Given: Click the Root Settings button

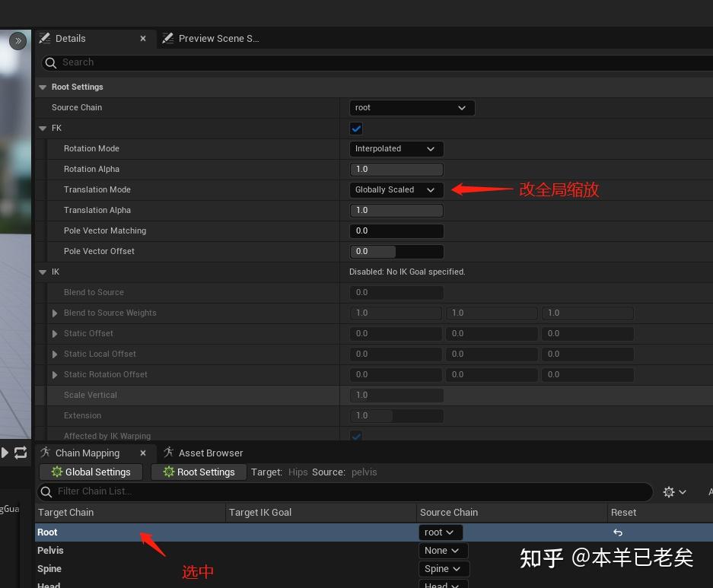Looking at the screenshot, I should (x=199, y=472).
